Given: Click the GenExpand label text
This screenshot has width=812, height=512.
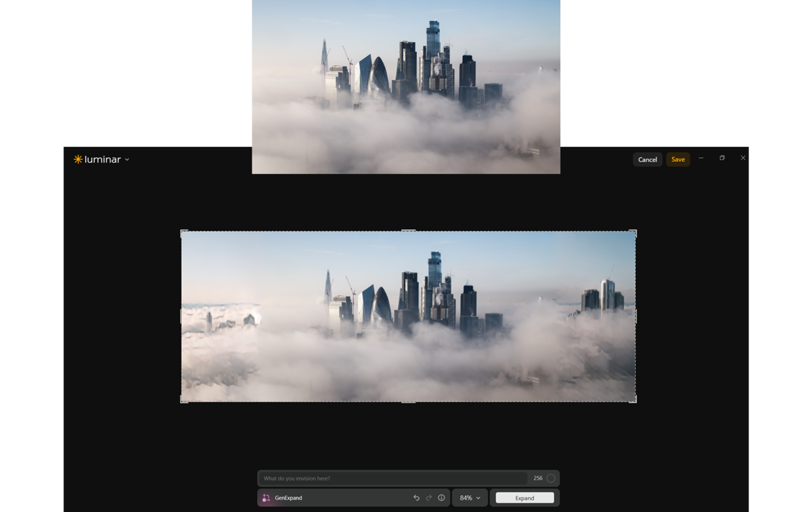Looking at the screenshot, I should 288,498.
